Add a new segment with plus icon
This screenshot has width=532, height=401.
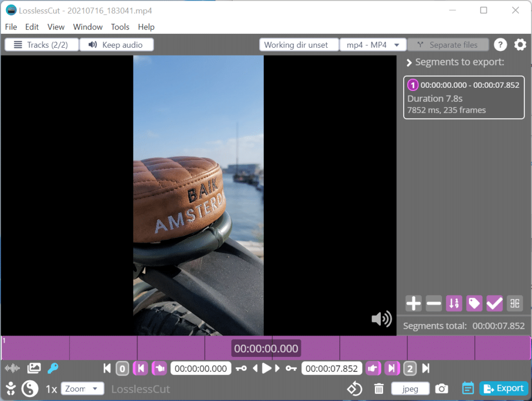click(x=413, y=303)
